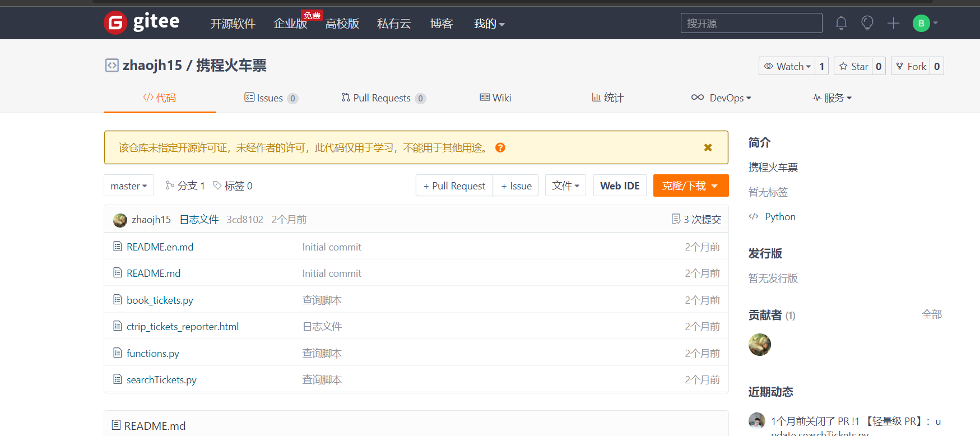Open the Watch dropdown
The height and width of the screenshot is (436, 980).
click(x=787, y=66)
